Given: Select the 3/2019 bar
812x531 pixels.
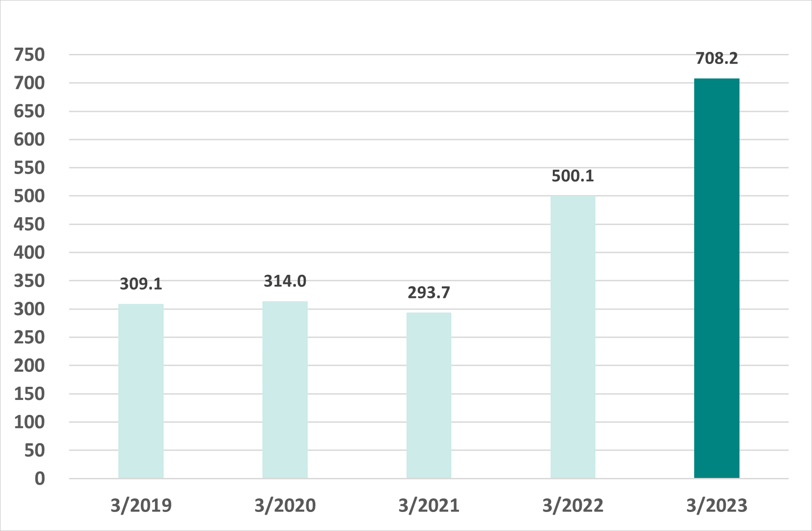Looking at the screenshot, I should 141,391.
